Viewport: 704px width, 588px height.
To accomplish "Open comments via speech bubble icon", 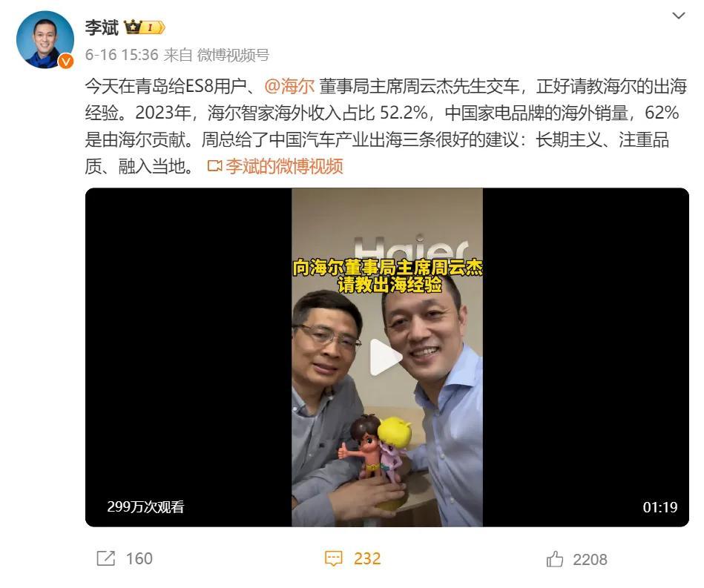I will point(334,559).
